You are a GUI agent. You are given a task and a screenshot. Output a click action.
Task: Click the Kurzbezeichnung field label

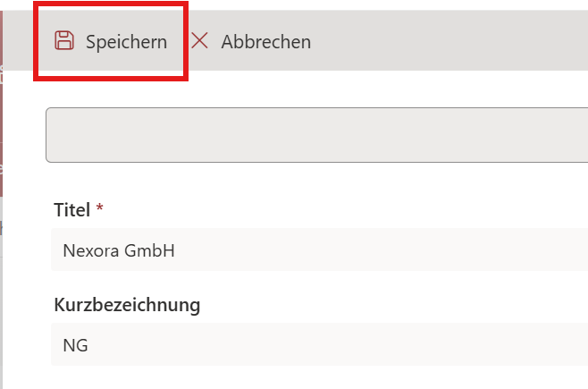click(x=127, y=305)
